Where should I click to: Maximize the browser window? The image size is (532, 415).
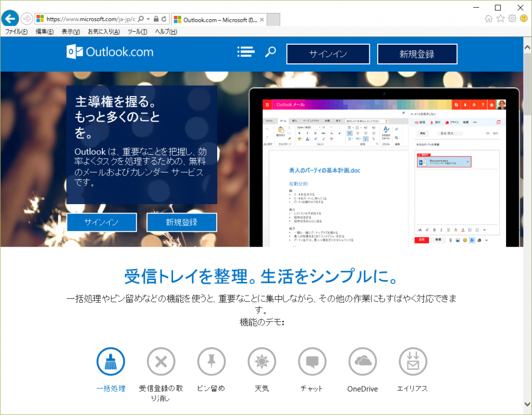pyautogui.click(x=498, y=7)
